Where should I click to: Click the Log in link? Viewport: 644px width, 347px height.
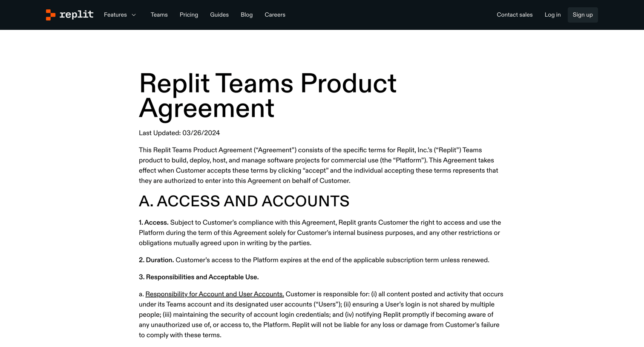click(x=552, y=15)
